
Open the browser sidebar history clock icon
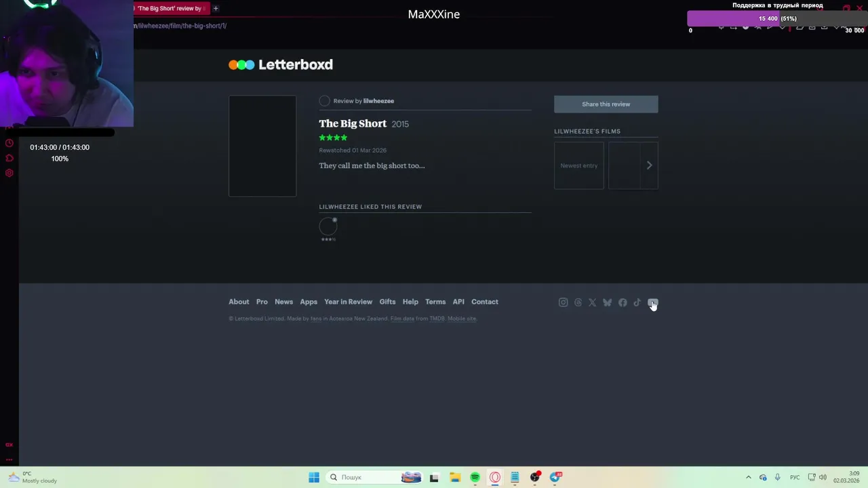[9, 143]
